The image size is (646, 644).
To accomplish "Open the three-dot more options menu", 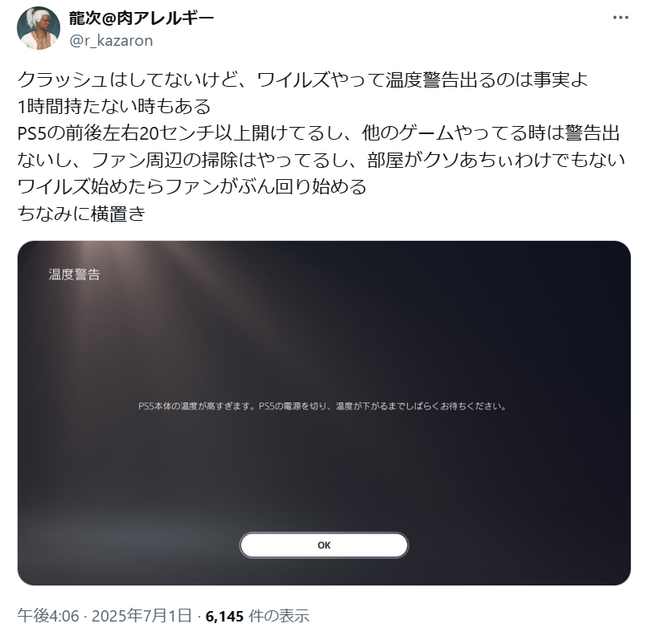I will tap(620, 18).
